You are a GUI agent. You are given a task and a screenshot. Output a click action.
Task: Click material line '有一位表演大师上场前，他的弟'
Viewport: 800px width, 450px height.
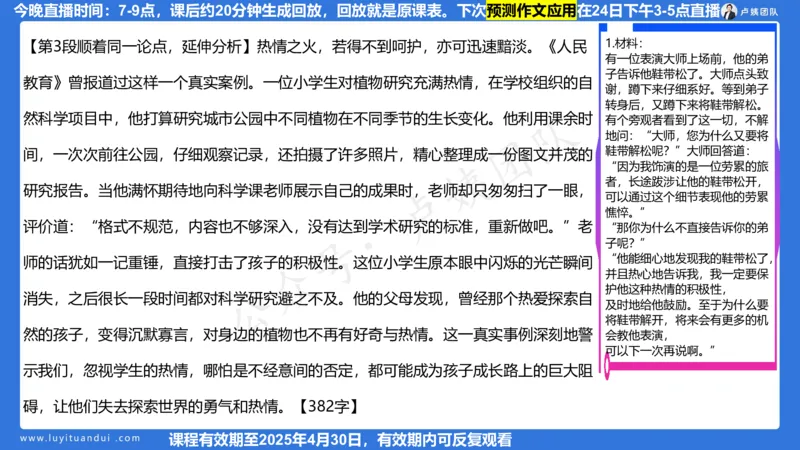tap(687, 59)
